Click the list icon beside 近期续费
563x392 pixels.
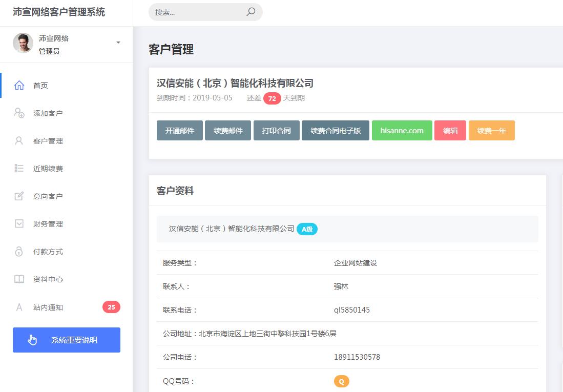(19, 169)
